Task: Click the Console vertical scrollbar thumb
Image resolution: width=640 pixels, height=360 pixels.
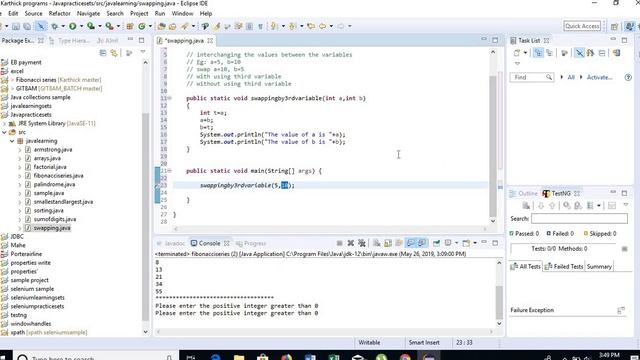Action: (x=499, y=303)
